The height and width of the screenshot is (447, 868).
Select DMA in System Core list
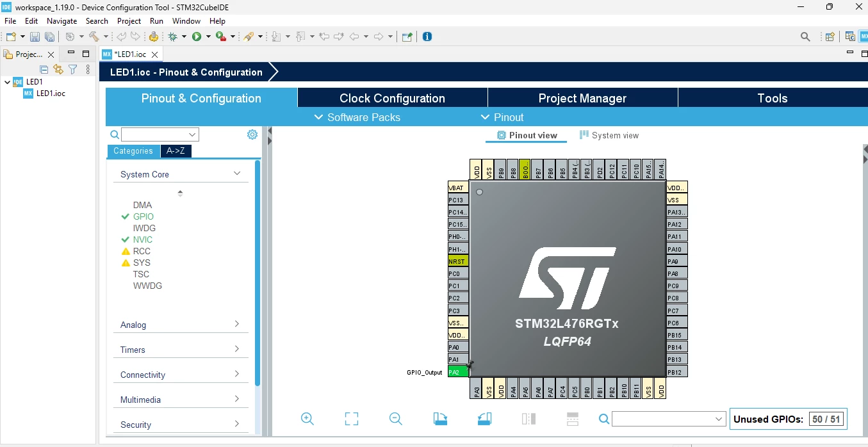tap(142, 205)
